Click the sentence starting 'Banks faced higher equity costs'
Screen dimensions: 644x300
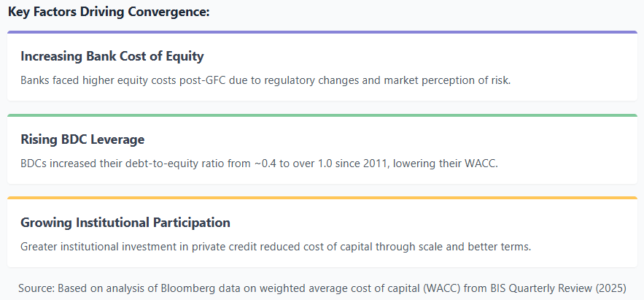[x=265, y=80]
